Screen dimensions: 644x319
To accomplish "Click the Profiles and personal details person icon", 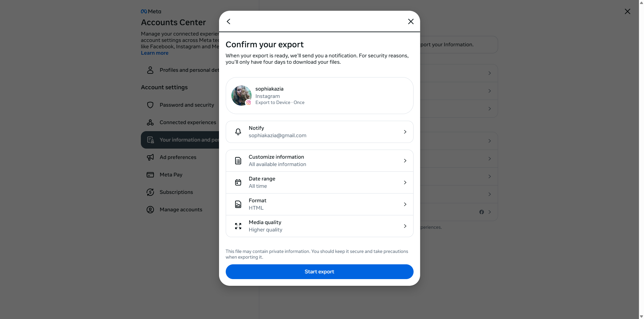I will click(x=150, y=70).
